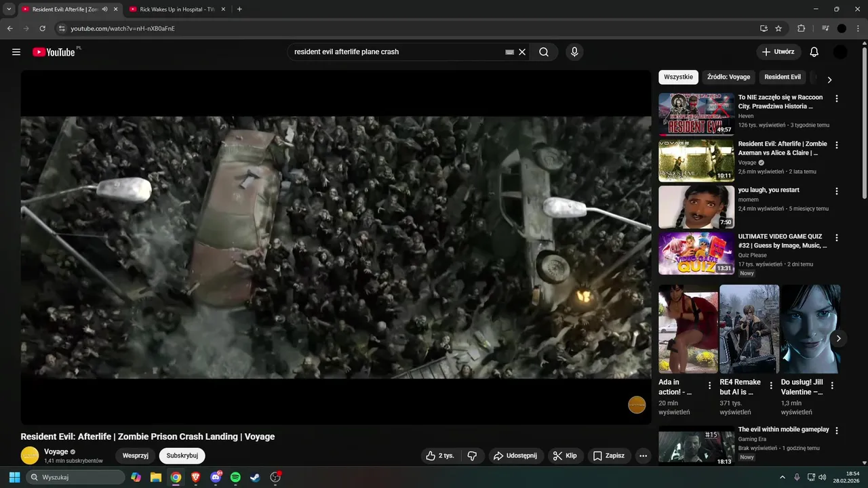Open ULTIMATE VIDEO GAME QUIZ title
The width and height of the screenshot is (868, 488).
tap(783, 241)
